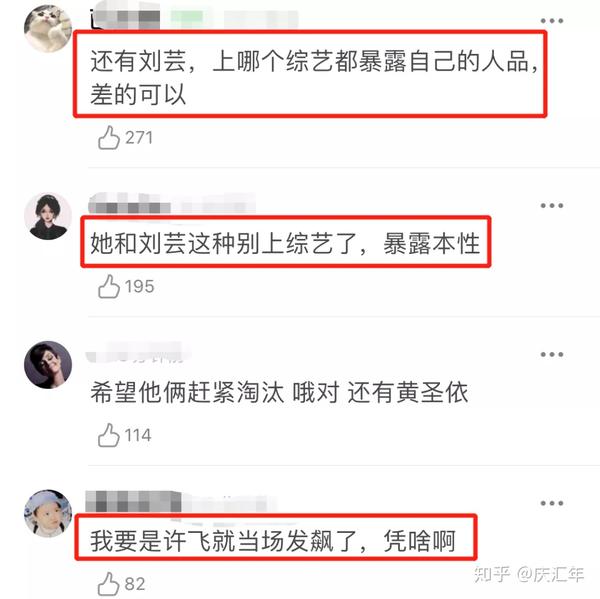Like the comment with 82 likes
Viewport: 600px width, 599px height.
point(109,584)
